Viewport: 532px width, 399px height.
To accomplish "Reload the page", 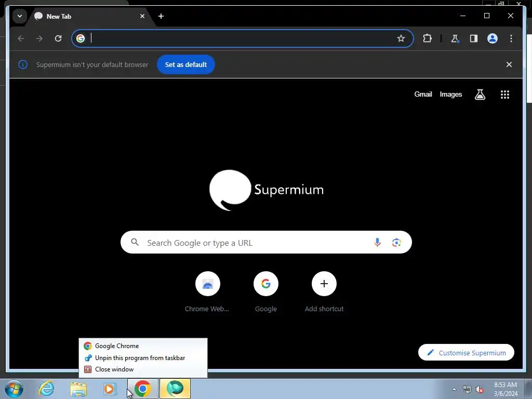I will 58,38.
